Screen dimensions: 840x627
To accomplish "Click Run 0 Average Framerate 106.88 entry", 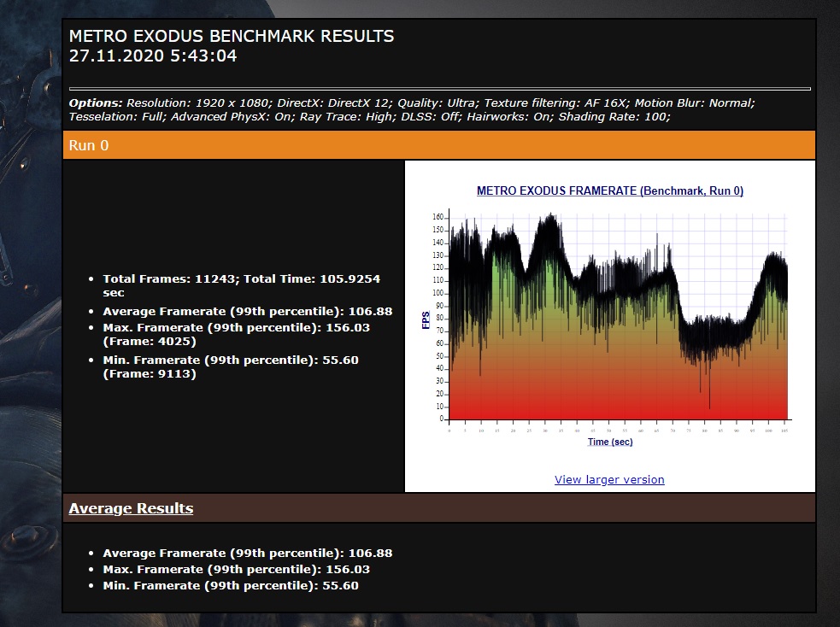I will [248, 311].
